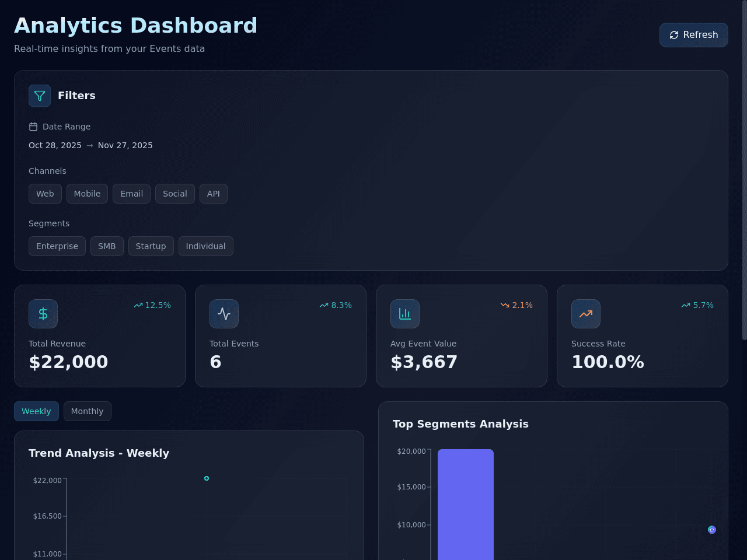Click the Top Segments Analysis title
747x560 pixels.
460,424
